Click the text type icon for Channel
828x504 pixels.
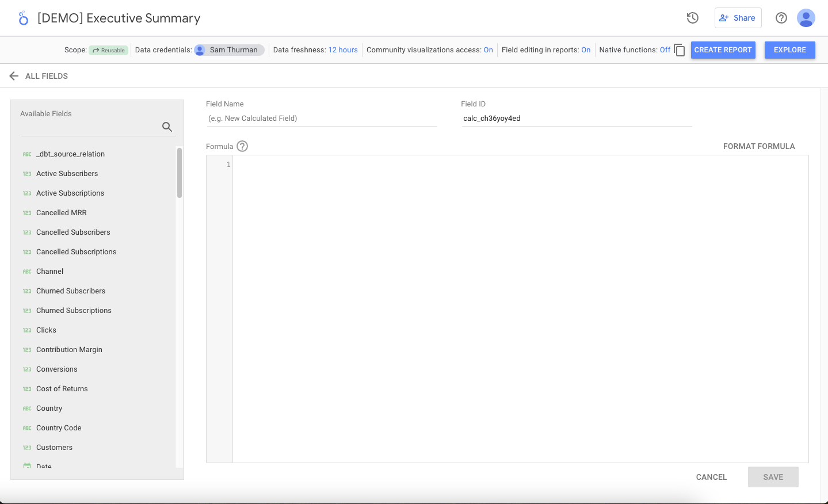click(27, 272)
